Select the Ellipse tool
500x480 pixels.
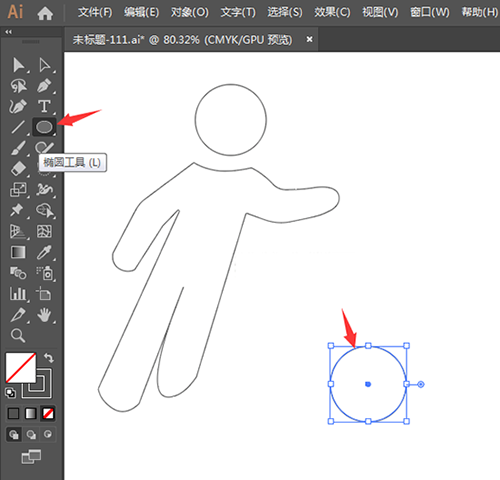click(44, 127)
